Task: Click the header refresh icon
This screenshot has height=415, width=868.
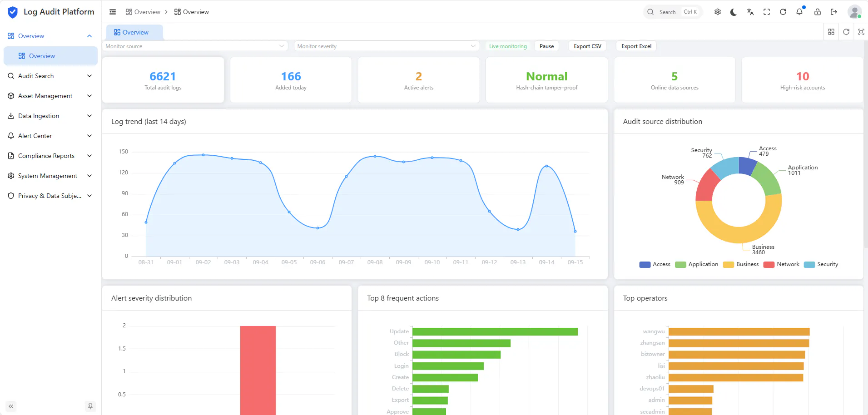Action: pos(783,12)
